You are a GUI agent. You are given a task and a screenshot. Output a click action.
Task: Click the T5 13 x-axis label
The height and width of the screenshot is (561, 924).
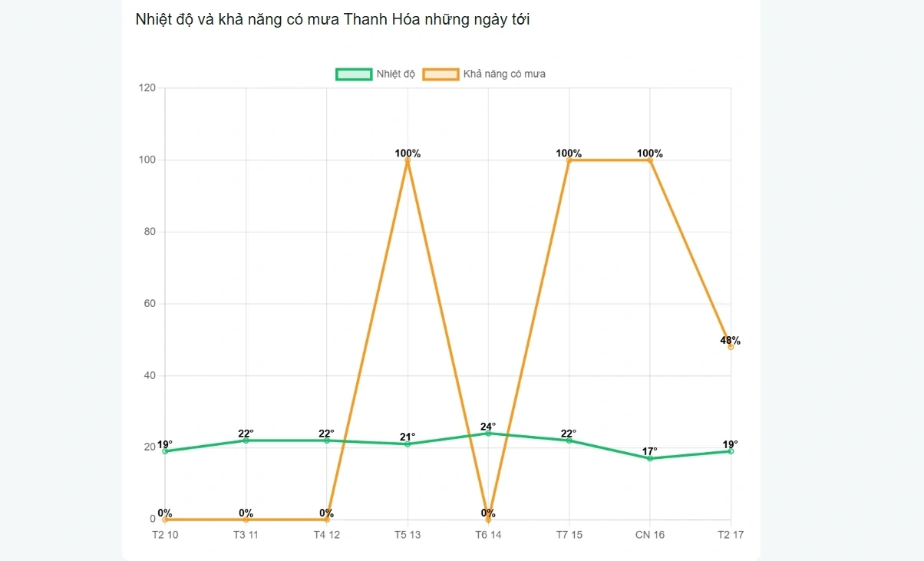click(x=408, y=535)
